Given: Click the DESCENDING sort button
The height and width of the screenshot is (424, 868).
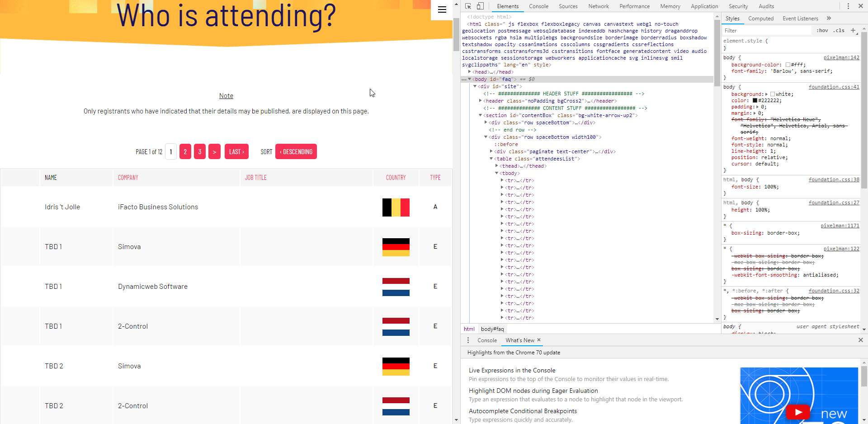Looking at the screenshot, I should click(x=296, y=151).
